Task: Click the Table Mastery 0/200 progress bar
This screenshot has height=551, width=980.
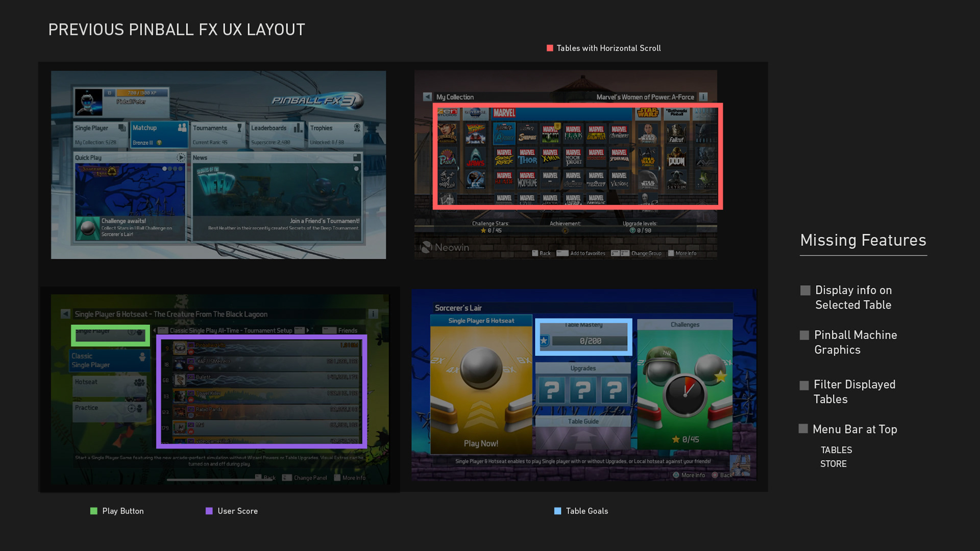Action: (x=590, y=341)
